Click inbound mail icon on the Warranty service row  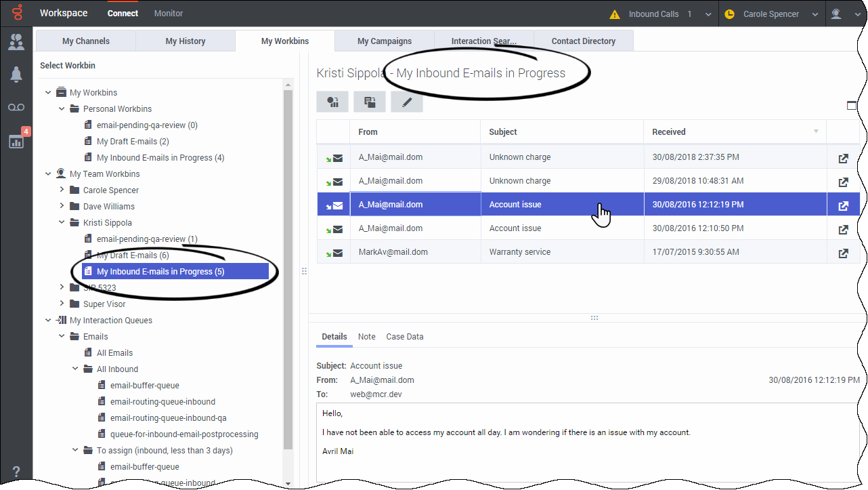[x=334, y=253]
